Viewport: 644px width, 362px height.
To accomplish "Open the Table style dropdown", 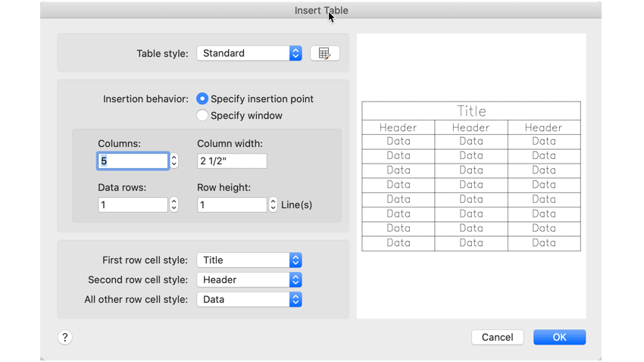I will (x=249, y=53).
